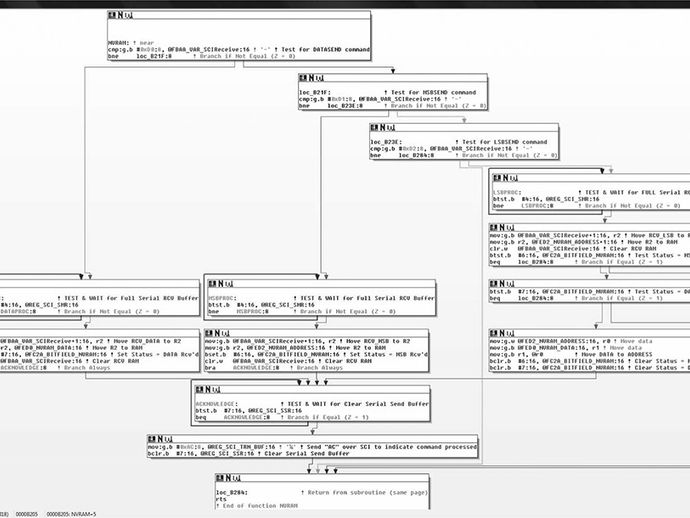Click group icon on loc_823E block
This screenshot has width=690, height=518.
[x=391, y=128]
